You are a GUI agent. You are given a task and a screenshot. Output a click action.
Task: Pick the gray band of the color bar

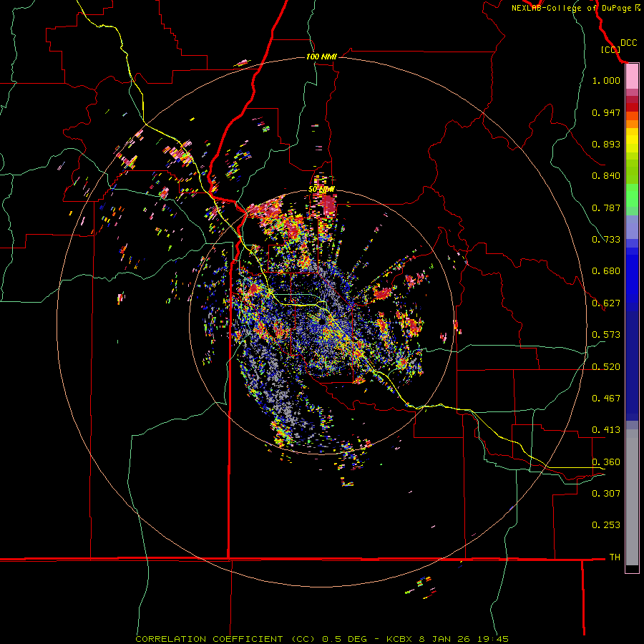[x=632, y=497]
